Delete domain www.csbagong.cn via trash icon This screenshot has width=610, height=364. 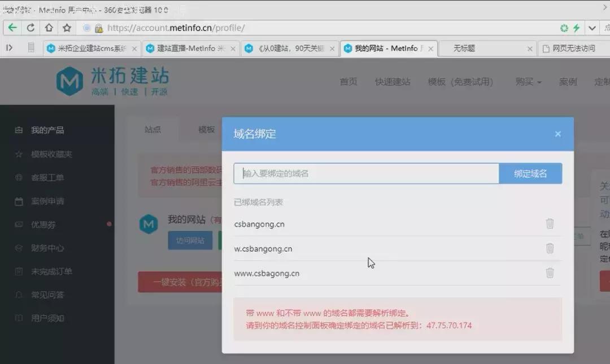point(550,273)
